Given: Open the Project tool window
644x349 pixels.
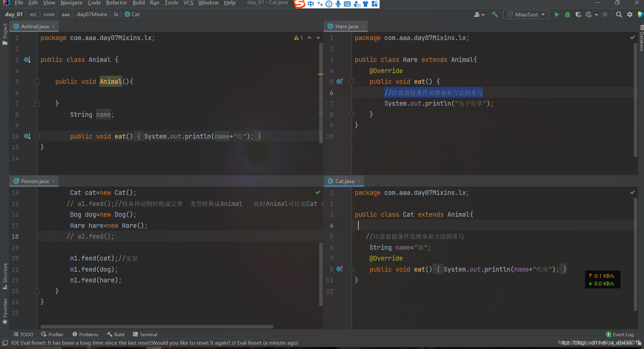Looking at the screenshot, I should pos(5,34).
